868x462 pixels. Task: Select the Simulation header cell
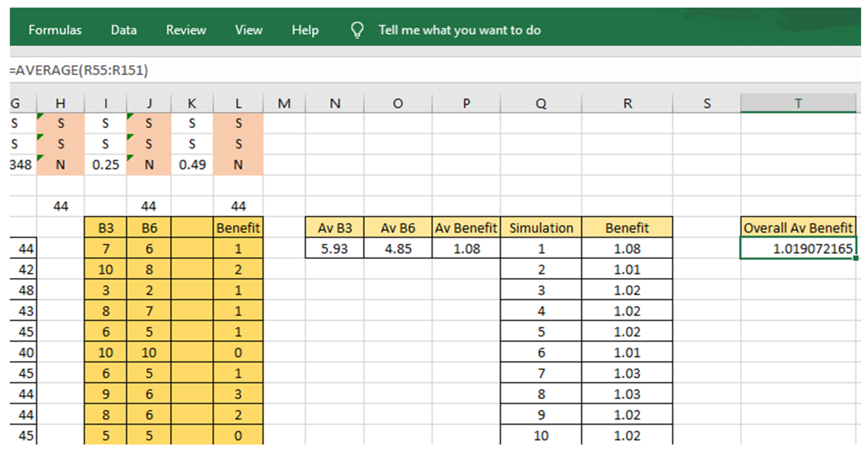(541, 228)
